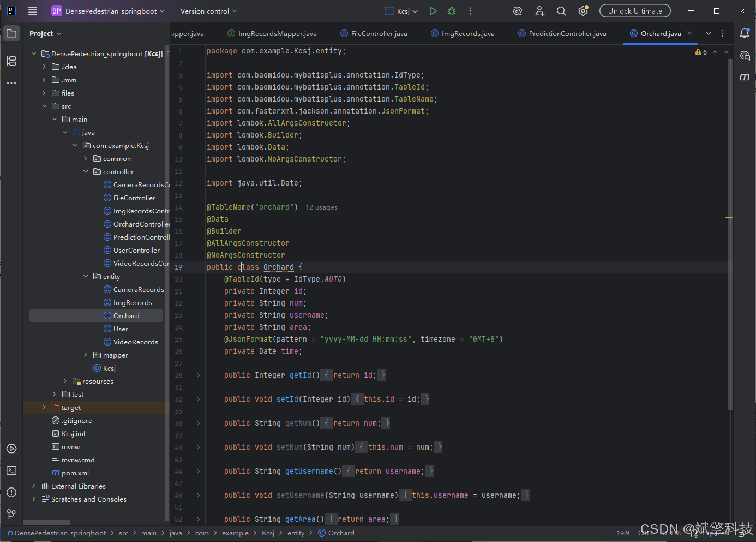Click 'entity' breadcrumb in status bar
The height and width of the screenshot is (542, 756).
tap(296, 533)
